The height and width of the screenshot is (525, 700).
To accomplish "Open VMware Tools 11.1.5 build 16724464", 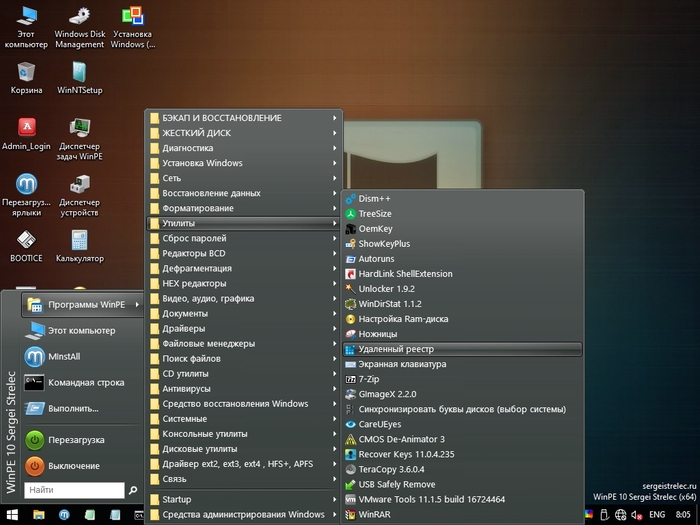I will [462, 500].
